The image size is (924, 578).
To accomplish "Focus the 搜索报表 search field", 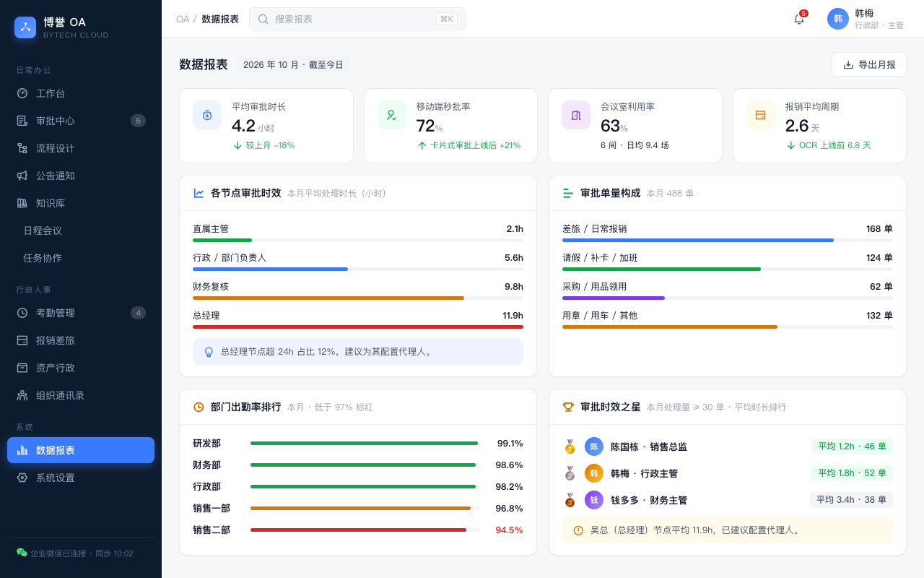I will pos(357,19).
